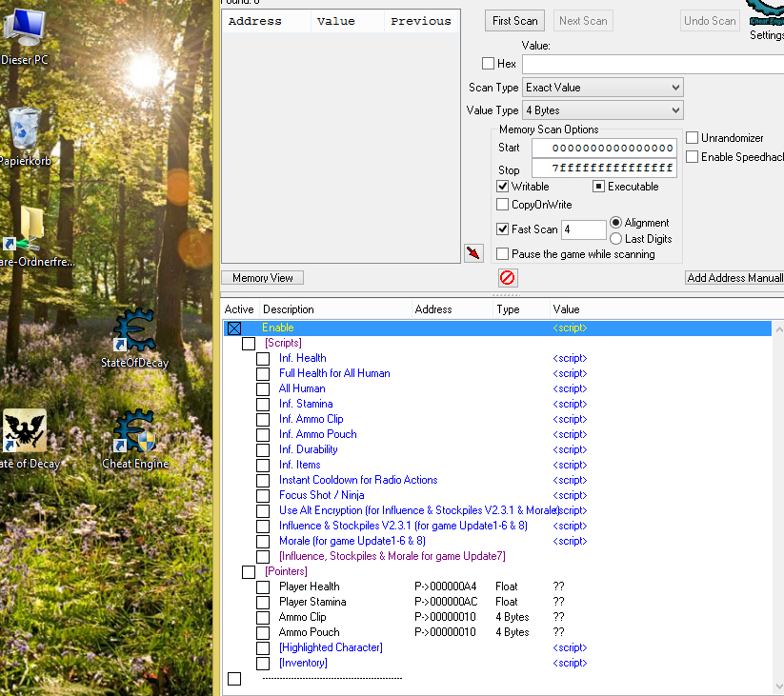Screen dimensions: 784x696
Task: Launch the Cheat Engine desktop shortcut
Action: tap(134, 439)
